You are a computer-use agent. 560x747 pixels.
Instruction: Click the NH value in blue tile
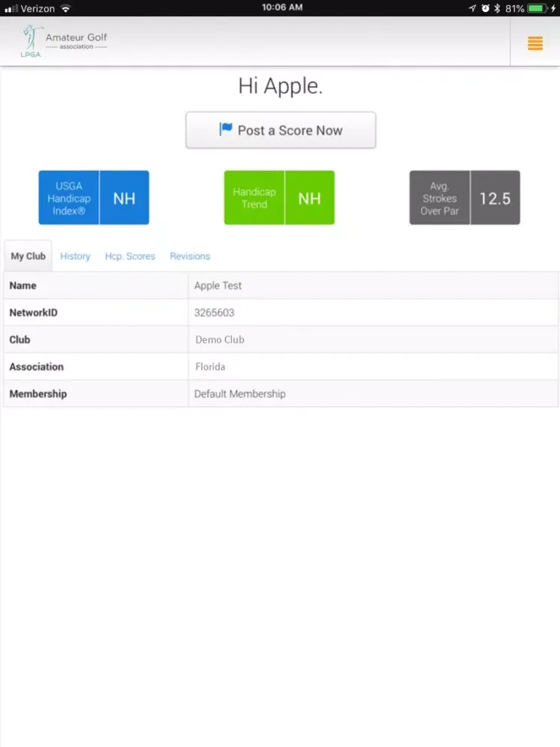(124, 198)
